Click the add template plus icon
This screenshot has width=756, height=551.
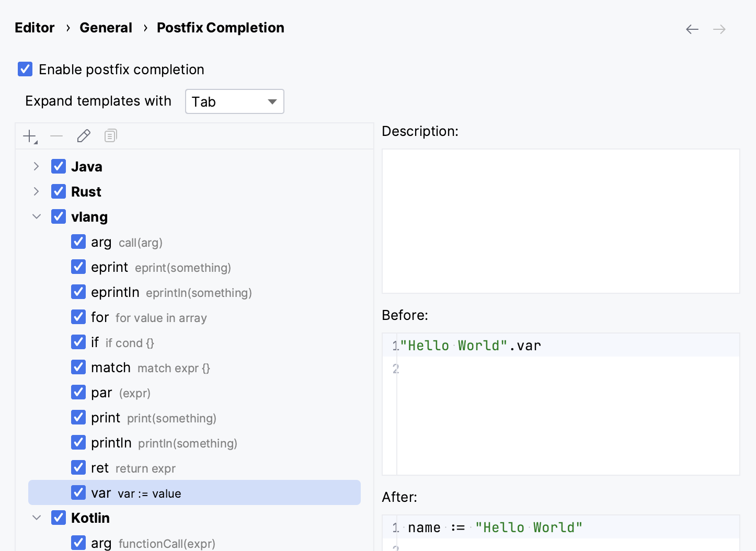point(30,136)
